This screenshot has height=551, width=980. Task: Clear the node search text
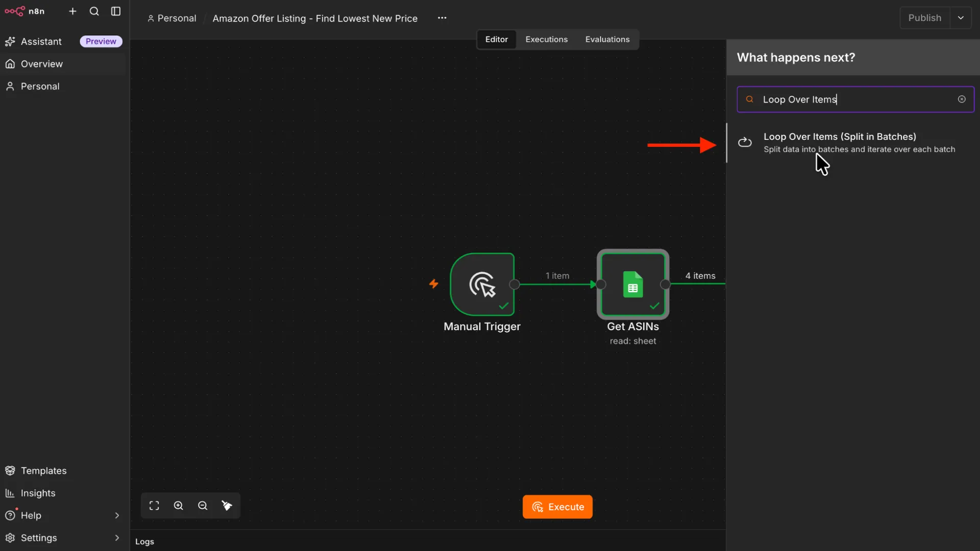(962, 99)
